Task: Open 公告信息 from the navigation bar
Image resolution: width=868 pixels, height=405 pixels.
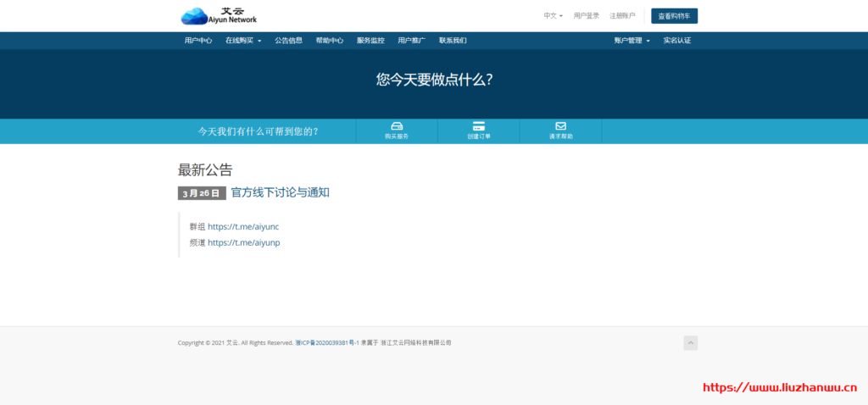Action: coord(288,41)
